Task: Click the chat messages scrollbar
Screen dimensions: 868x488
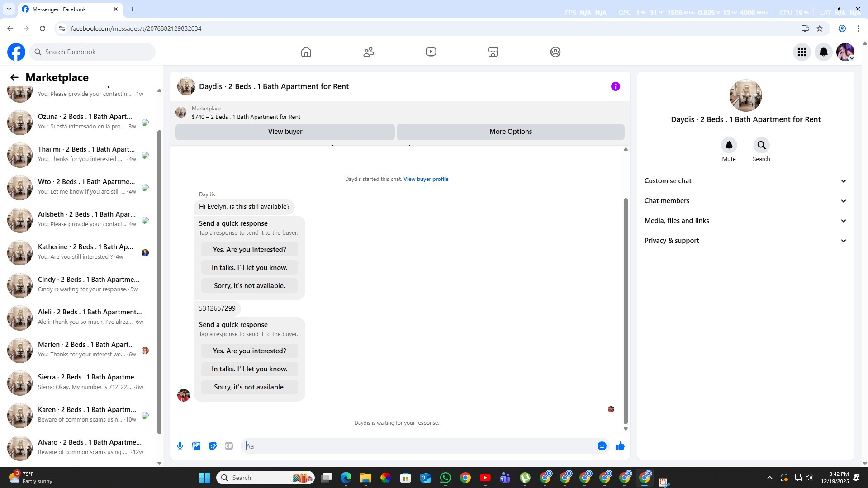Action: (x=626, y=310)
